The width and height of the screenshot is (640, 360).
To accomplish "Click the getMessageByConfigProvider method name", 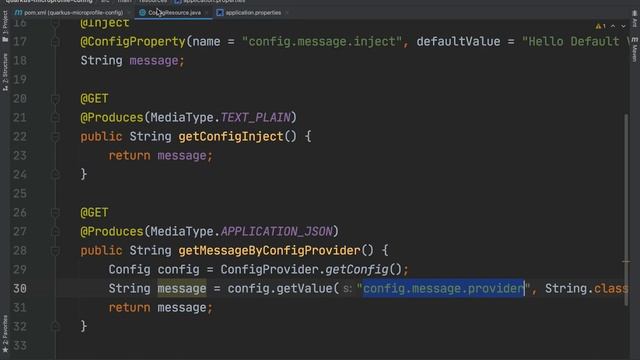I will point(269,251).
